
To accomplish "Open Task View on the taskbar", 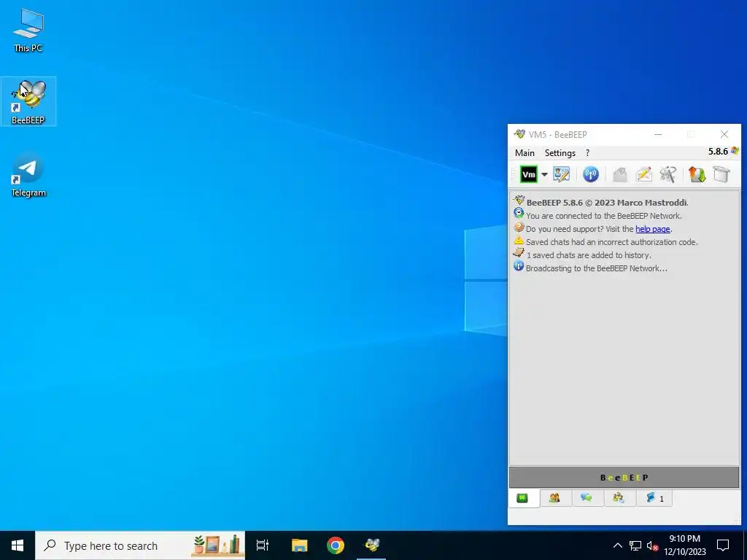I will (x=263, y=545).
